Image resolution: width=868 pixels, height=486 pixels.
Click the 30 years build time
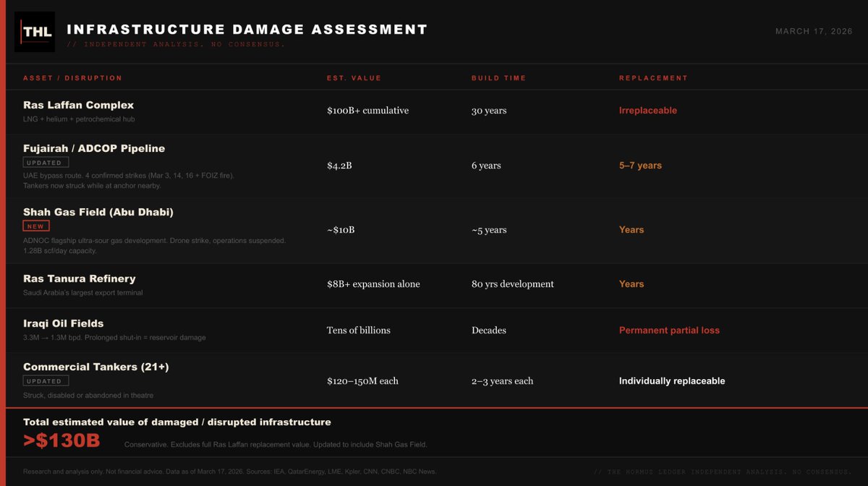(x=489, y=111)
